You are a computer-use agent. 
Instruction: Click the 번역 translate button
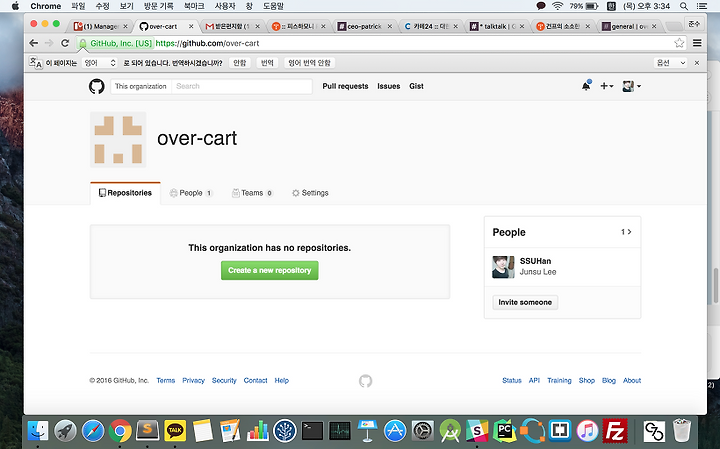(267, 63)
